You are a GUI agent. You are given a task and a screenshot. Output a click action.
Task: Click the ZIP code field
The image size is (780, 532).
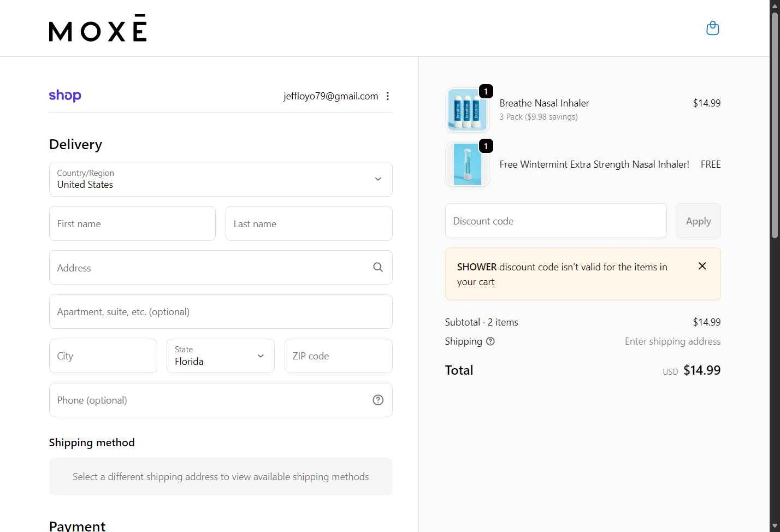coord(339,356)
